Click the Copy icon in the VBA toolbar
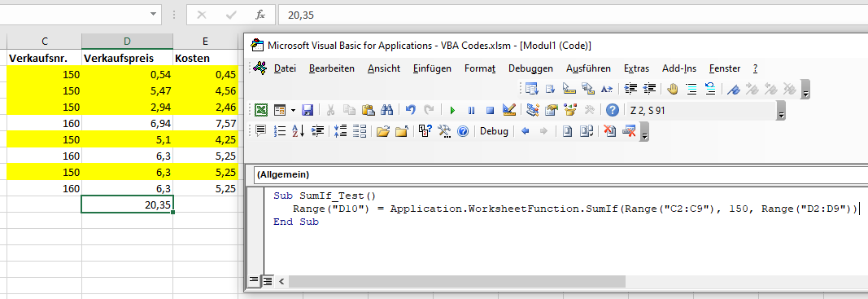The width and height of the screenshot is (868, 299). coord(349,110)
